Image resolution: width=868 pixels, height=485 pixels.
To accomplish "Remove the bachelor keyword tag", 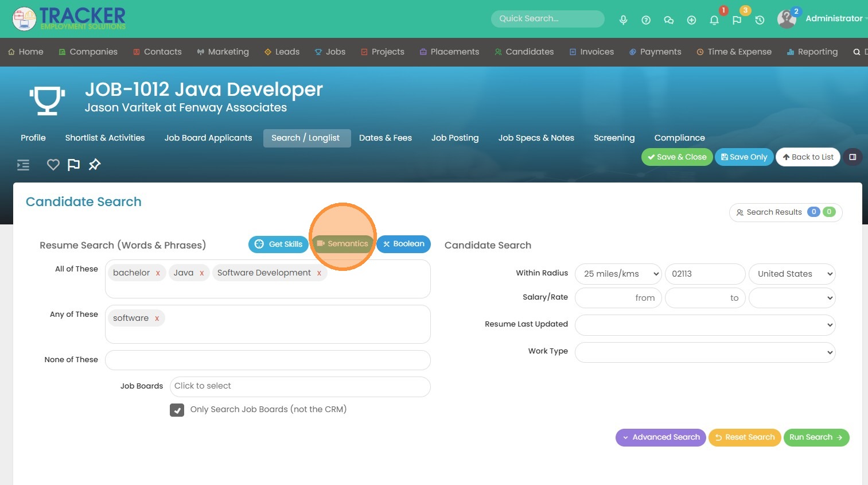I will pyautogui.click(x=158, y=273).
